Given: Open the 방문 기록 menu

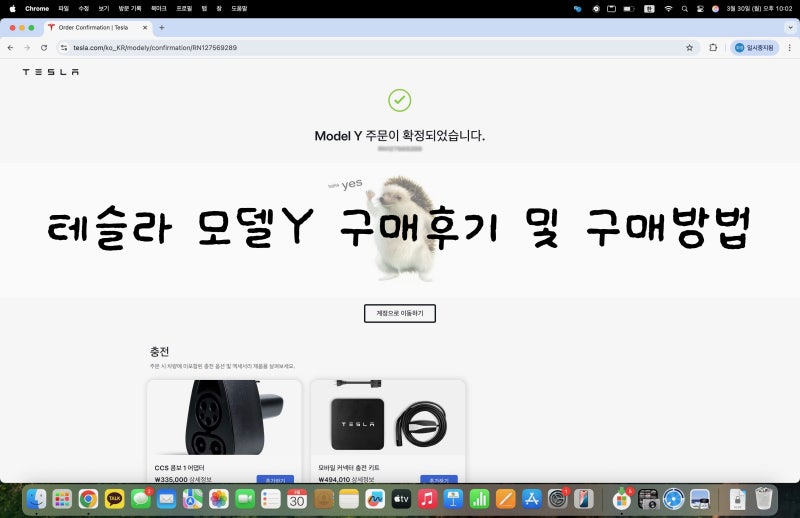Looking at the screenshot, I should 130,9.
